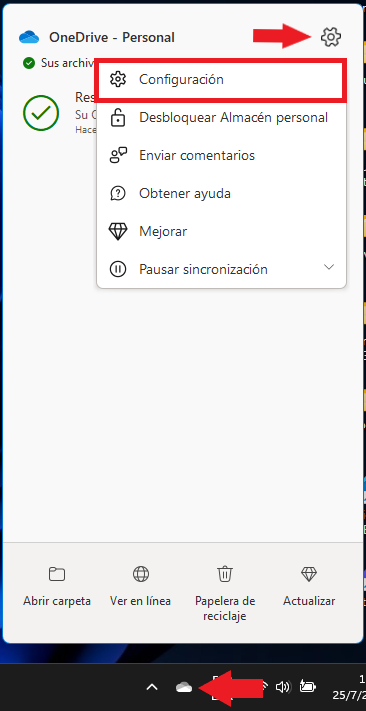366x711 pixels.
Task: Click the padlock icon beside Desbloquear
Action: (118, 118)
